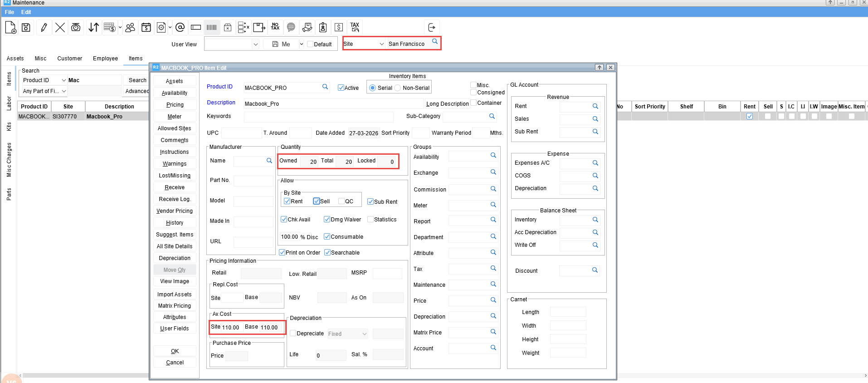Switch to the Customer tab
Image resolution: width=868 pixels, height=383 pixels.
69,59
